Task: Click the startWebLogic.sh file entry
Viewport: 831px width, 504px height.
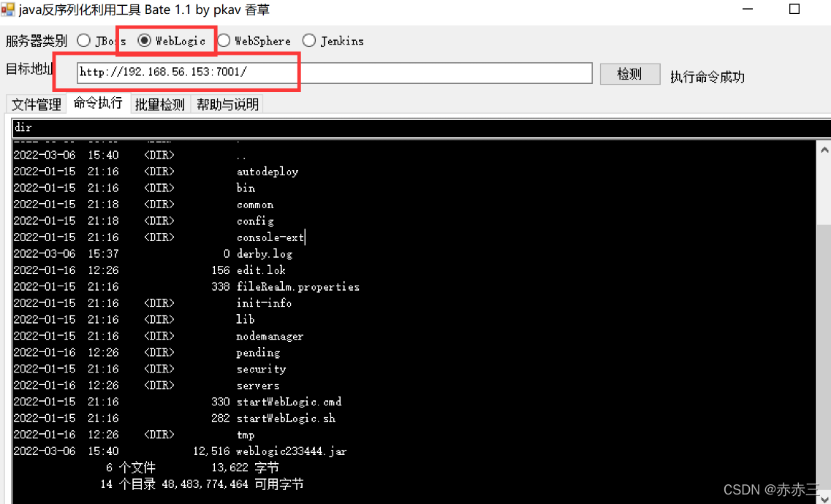Action: pos(287,418)
